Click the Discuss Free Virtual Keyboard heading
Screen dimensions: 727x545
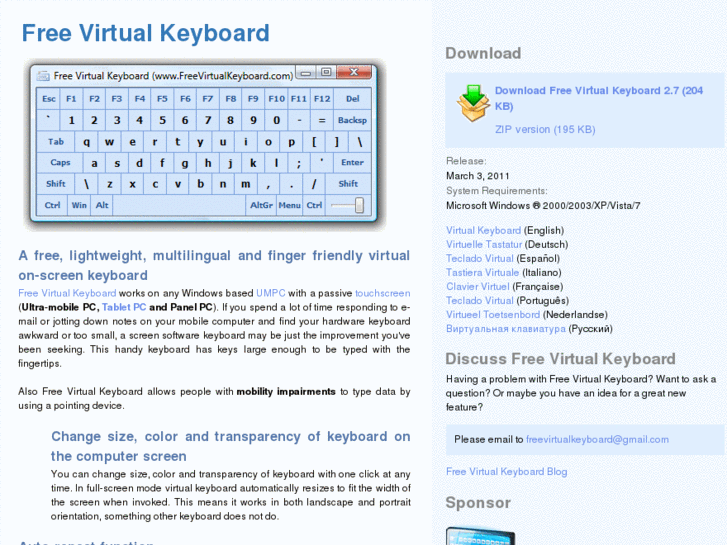pyautogui.click(x=560, y=359)
